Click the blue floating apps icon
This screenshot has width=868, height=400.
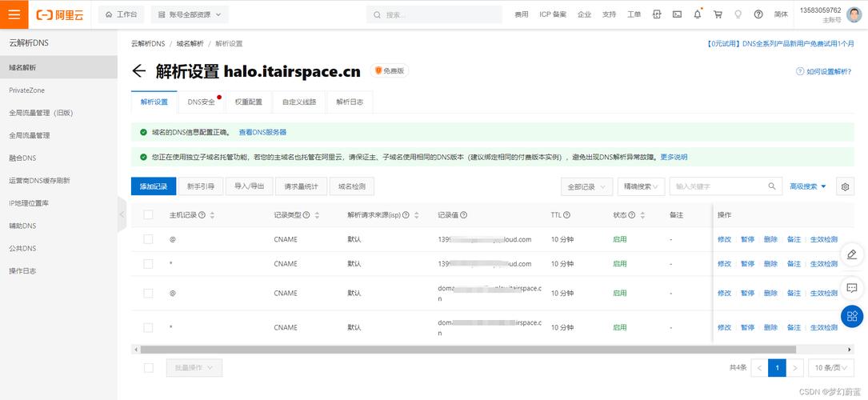point(852,316)
